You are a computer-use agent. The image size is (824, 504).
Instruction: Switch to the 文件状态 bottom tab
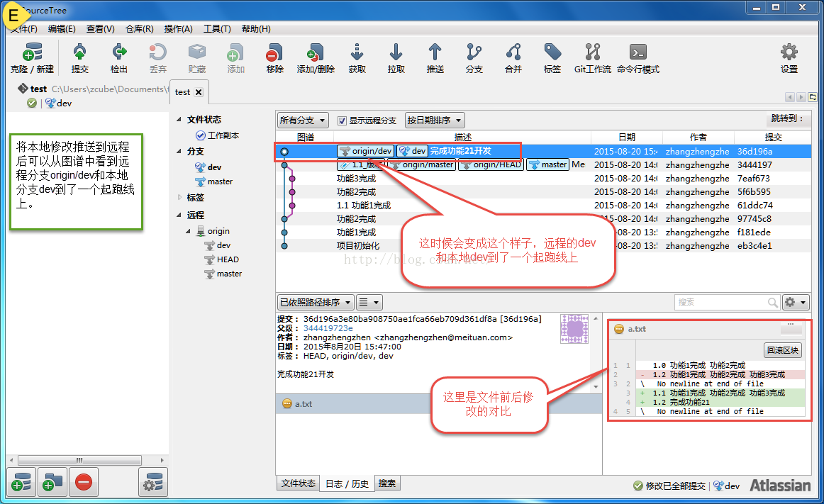[x=298, y=483]
